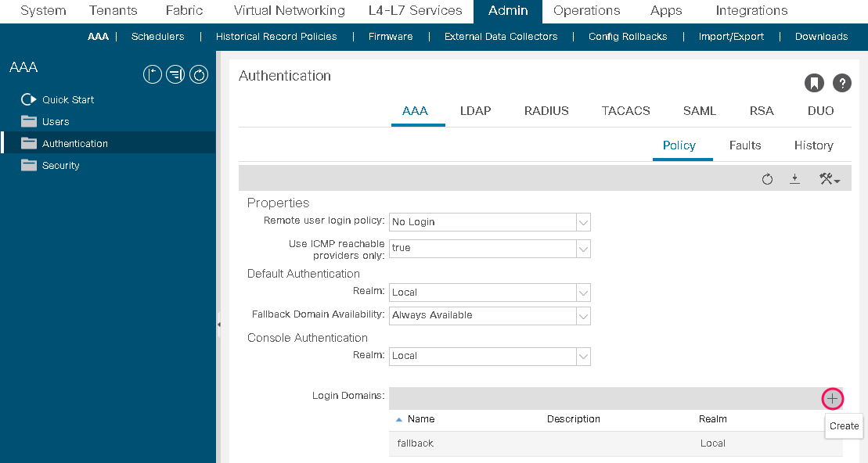Select Authentication in the sidebar
This screenshot has height=463, width=868.
click(x=74, y=144)
